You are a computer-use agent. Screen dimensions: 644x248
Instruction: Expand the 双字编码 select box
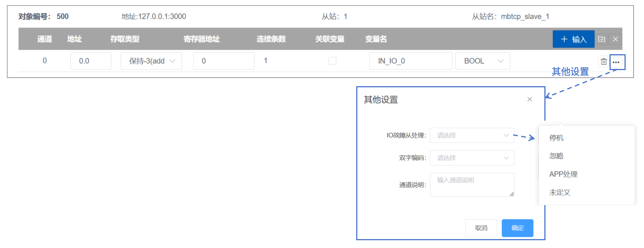coord(472,158)
